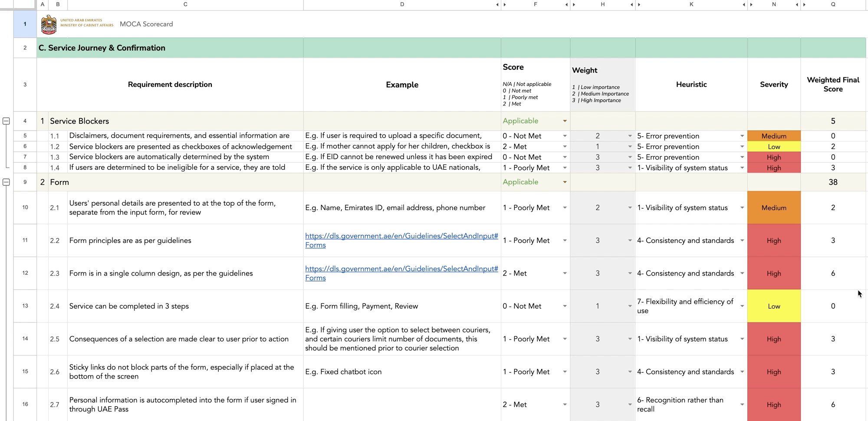The width and height of the screenshot is (868, 421).
Task: Expand hidden columns left of column F
Action: (x=504, y=4)
